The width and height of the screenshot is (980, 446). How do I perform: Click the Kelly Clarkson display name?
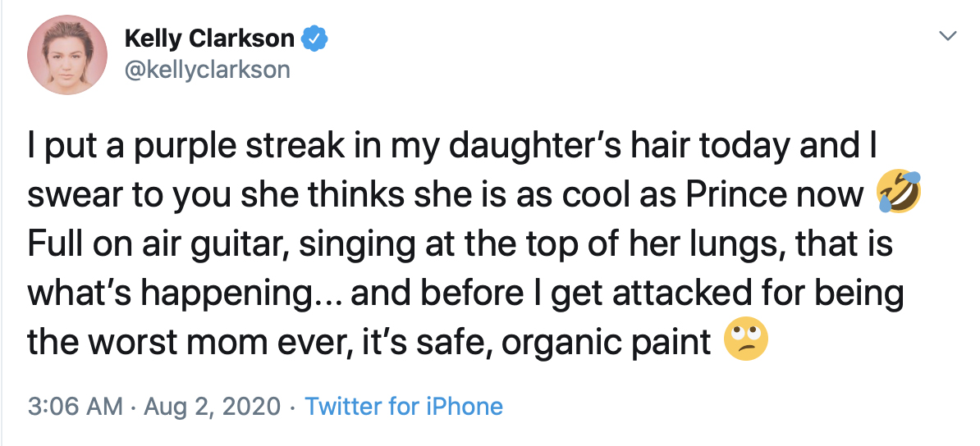pyautogui.click(x=208, y=38)
